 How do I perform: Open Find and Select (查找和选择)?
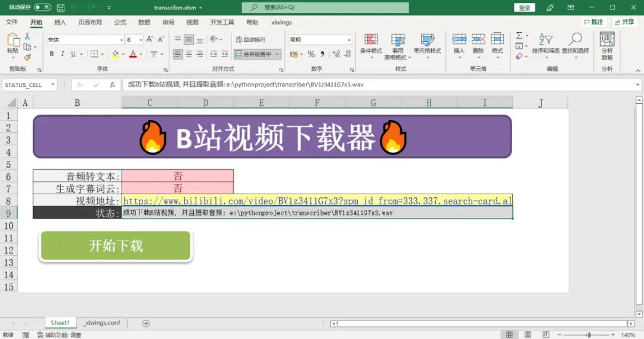(575, 44)
